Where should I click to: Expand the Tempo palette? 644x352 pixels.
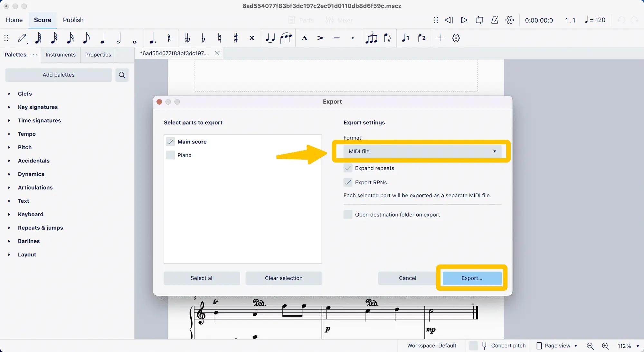coord(9,134)
